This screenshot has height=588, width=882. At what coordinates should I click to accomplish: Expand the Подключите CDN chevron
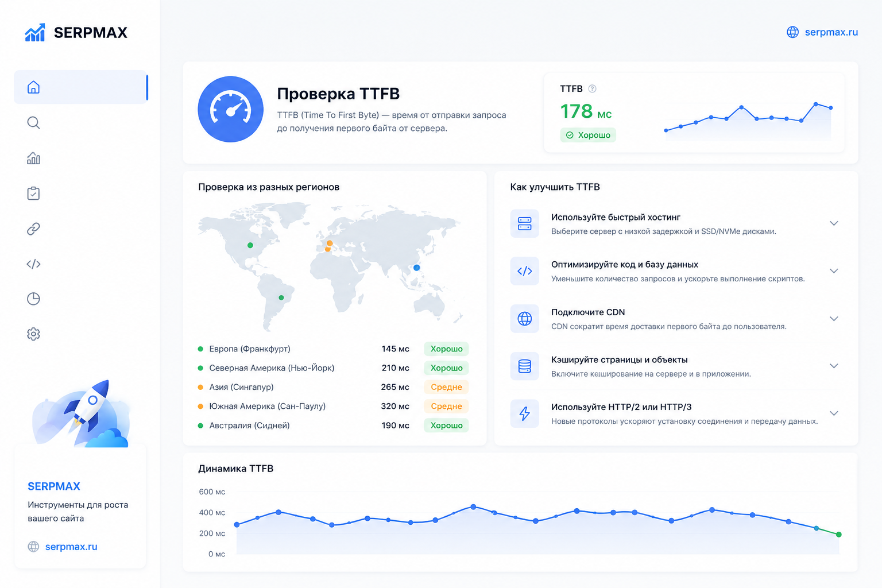(x=834, y=319)
